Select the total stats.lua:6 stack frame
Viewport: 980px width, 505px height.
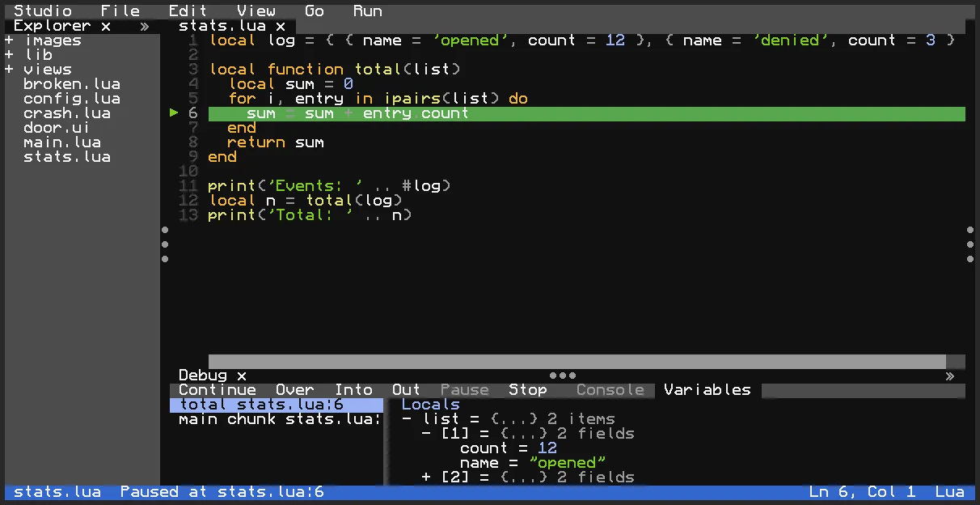(277, 405)
